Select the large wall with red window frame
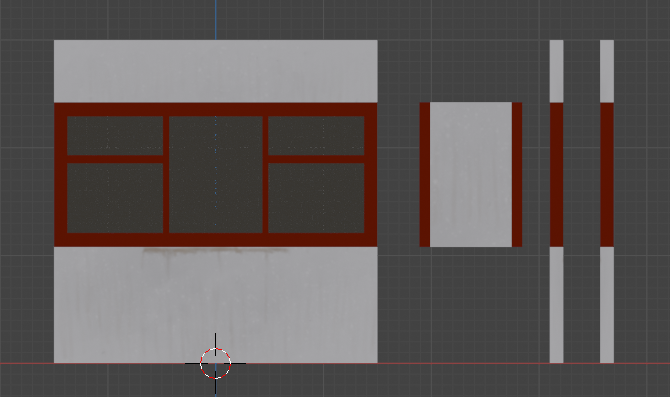Image resolution: width=670 pixels, height=397 pixels. point(215,202)
